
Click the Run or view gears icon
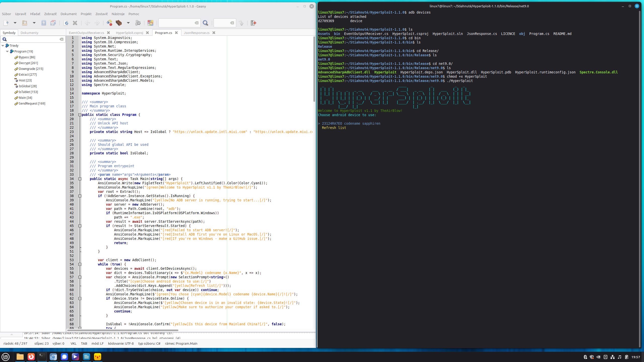[x=138, y=23]
